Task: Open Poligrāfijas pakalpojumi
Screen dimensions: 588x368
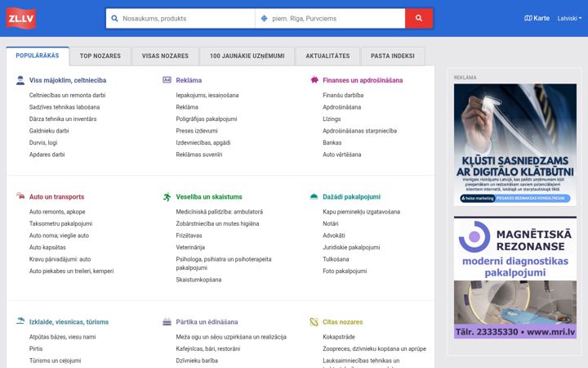Action: point(207,119)
